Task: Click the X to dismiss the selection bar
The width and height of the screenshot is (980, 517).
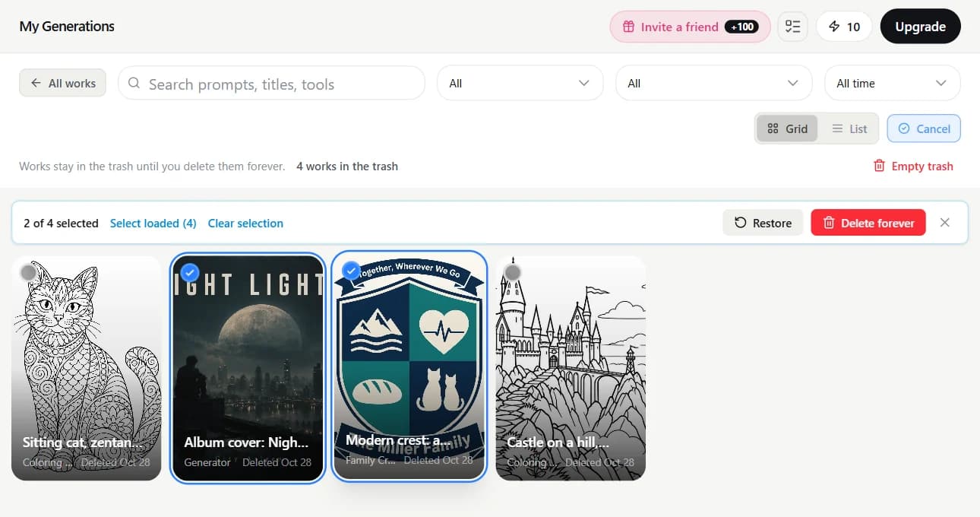Action: (945, 223)
